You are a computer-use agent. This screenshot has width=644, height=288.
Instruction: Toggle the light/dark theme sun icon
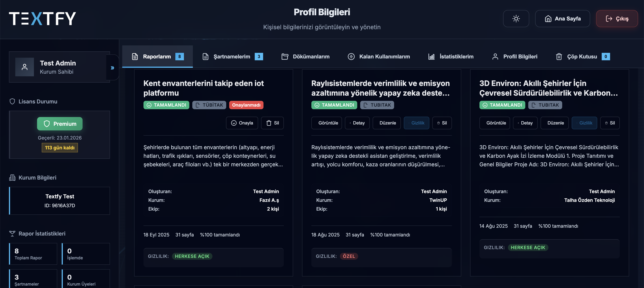coord(516,19)
